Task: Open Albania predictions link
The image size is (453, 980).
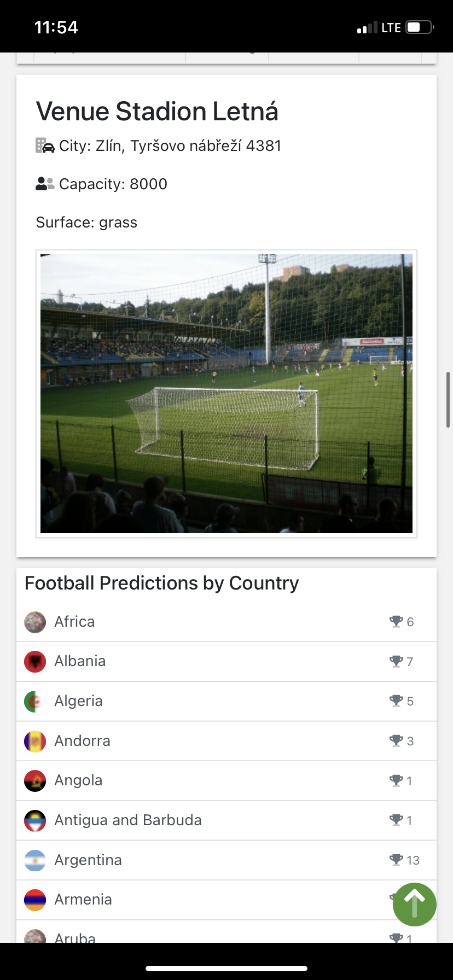Action: tap(80, 661)
